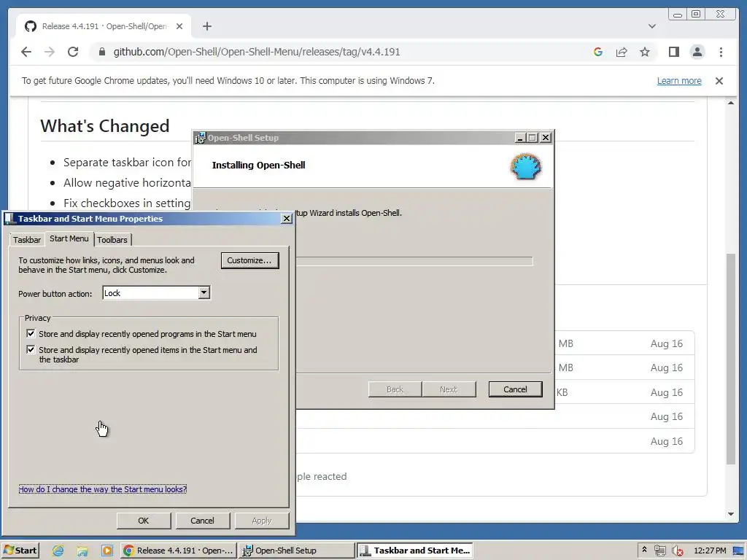Reload the GitHub release page
The width and height of the screenshot is (747, 560).
click(x=73, y=52)
